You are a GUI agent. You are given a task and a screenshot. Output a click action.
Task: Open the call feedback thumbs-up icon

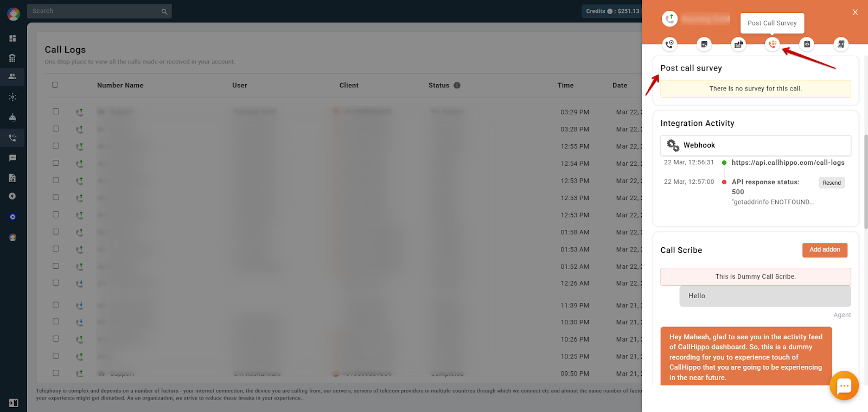pyautogui.click(x=738, y=44)
